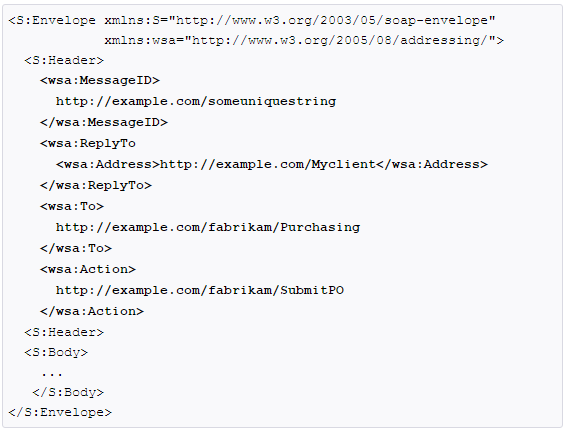Click the xmlns:wsa addressing namespace URL
The height and width of the screenshot is (433, 567).
[x=340, y=40]
